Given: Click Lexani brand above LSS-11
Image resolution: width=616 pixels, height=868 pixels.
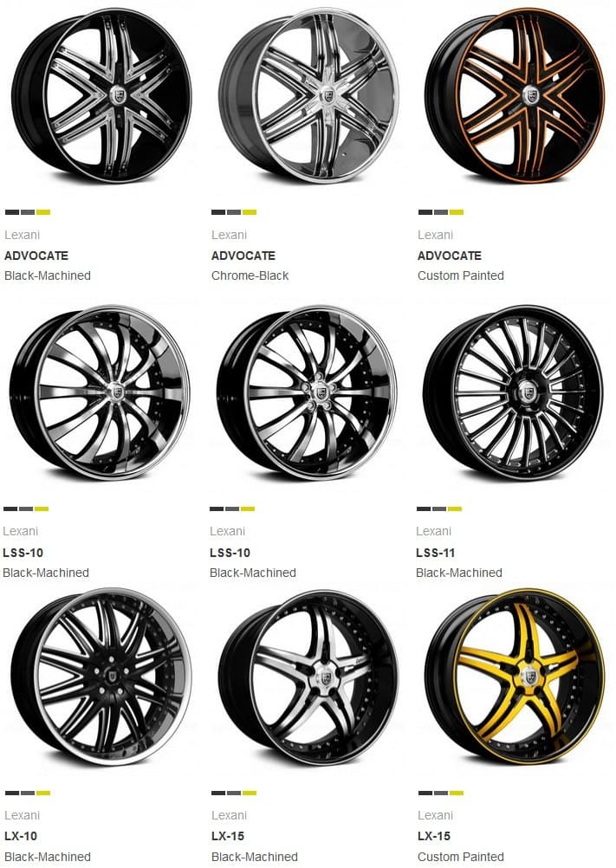Looking at the screenshot, I should tap(434, 531).
